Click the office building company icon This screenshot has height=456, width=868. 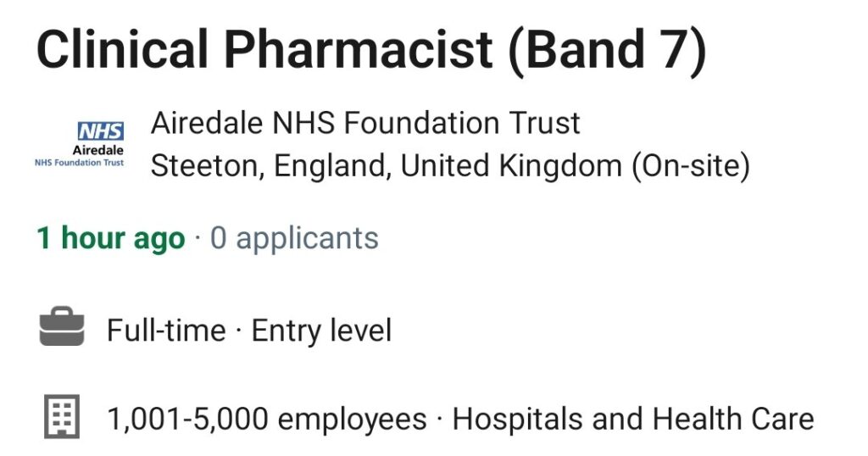[62, 416]
